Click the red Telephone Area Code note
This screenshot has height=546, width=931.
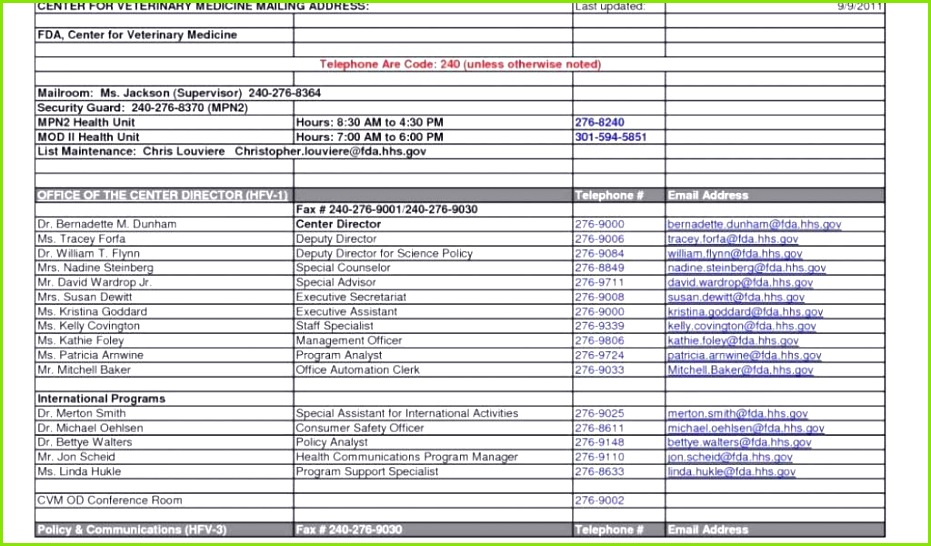point(460,64)
